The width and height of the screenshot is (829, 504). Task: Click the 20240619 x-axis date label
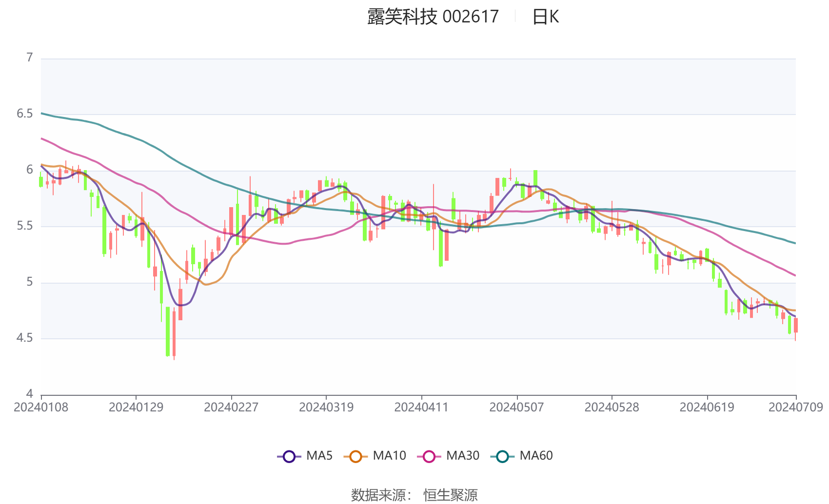click(707, 407)
